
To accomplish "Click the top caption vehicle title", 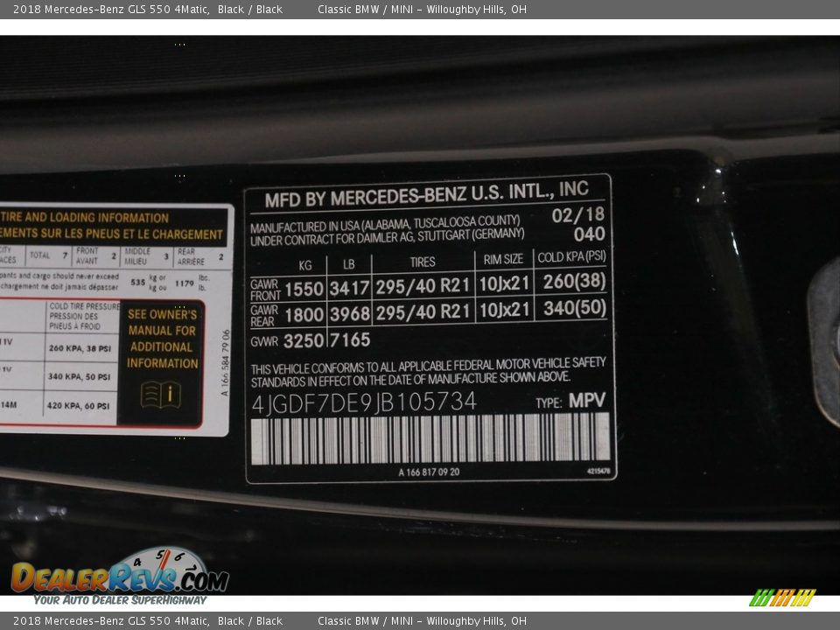I will tap(147, 9).
